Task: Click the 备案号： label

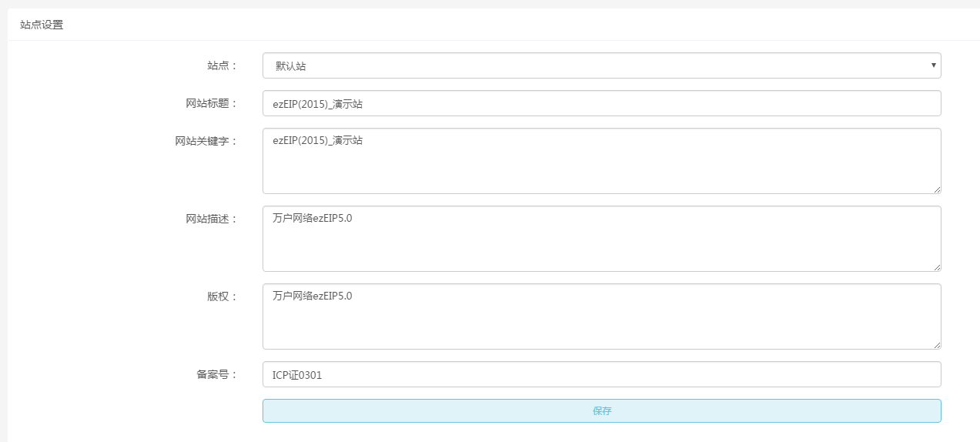Action: click(x=218, y=374)
